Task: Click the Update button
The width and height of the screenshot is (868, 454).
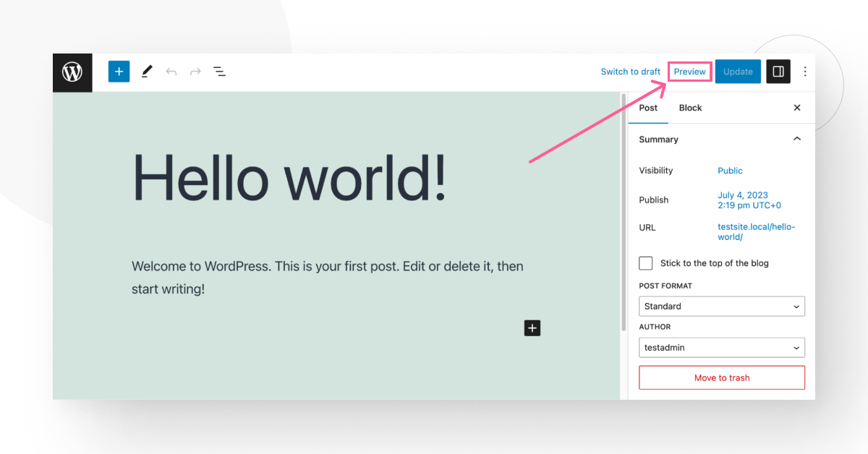Action: [738, 72]
